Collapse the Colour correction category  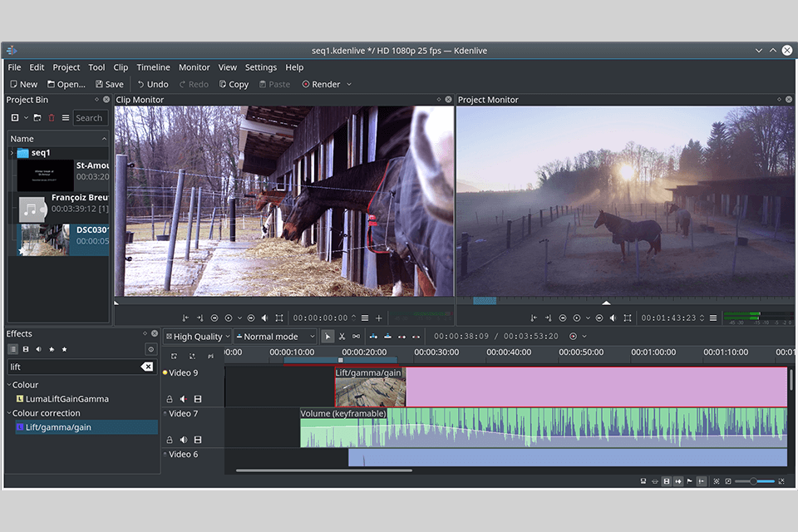(9, 413)
